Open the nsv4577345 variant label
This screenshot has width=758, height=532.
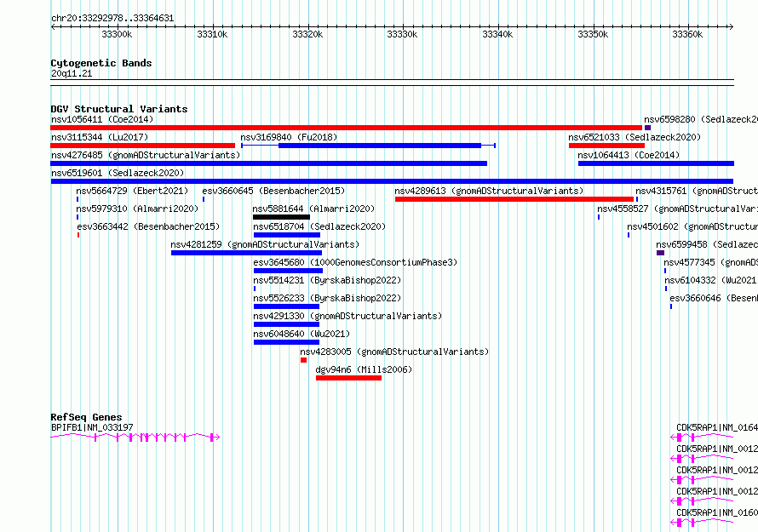coord(710,262)
